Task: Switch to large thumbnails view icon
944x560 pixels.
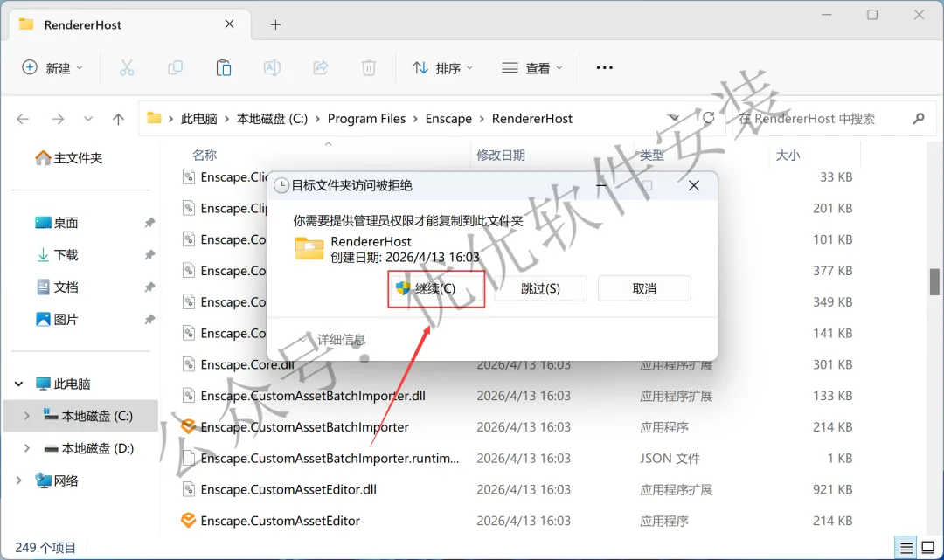Action: (927, 548)
